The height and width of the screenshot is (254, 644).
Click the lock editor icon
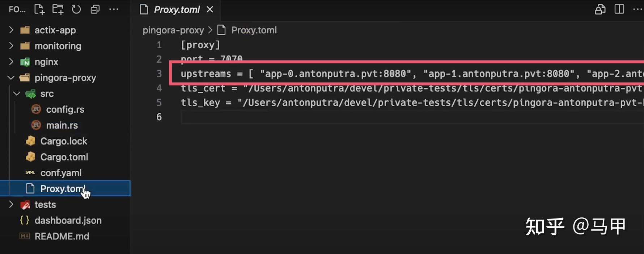(599, 9)
